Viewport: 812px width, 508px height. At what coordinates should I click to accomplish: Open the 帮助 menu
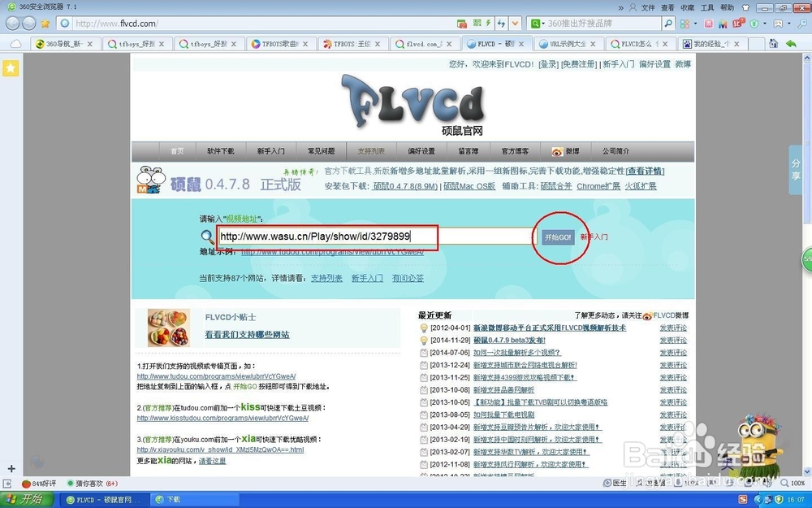click(727, 7)
